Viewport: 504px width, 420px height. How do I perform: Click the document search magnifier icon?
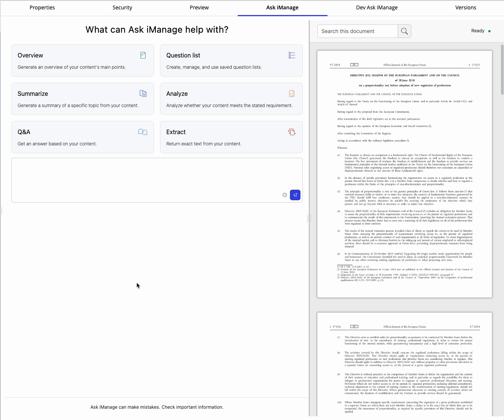tap(404, 31)
